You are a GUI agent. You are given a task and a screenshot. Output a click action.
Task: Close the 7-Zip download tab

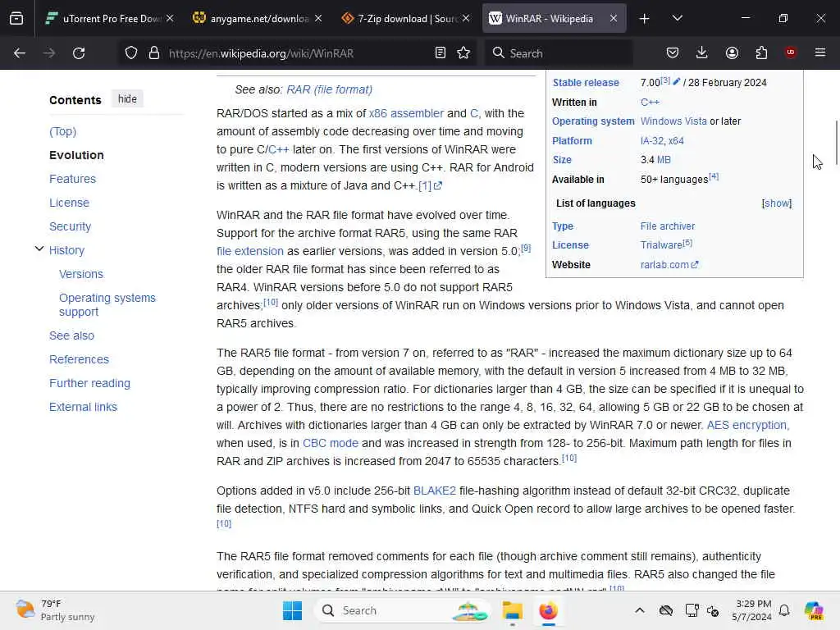pos(466,18)
